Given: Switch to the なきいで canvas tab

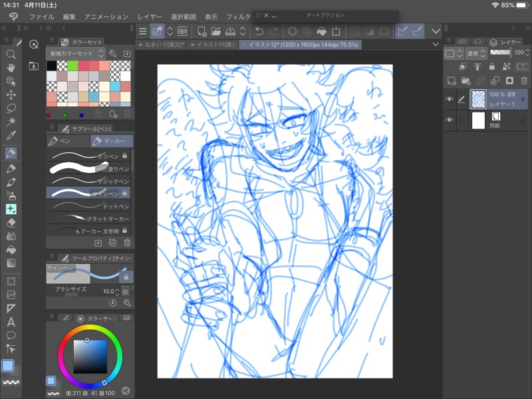Looking at the screenshot, I should pos(161,45).
